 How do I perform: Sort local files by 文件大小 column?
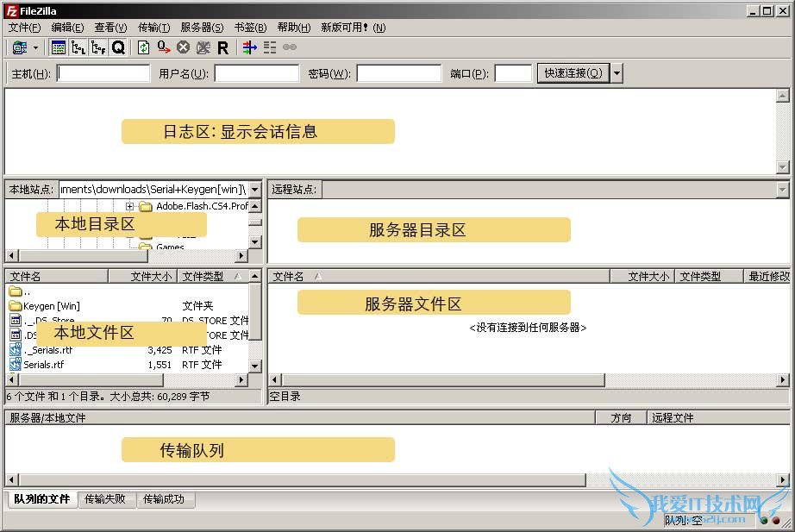pyautogui.click(x=142, y=277)
